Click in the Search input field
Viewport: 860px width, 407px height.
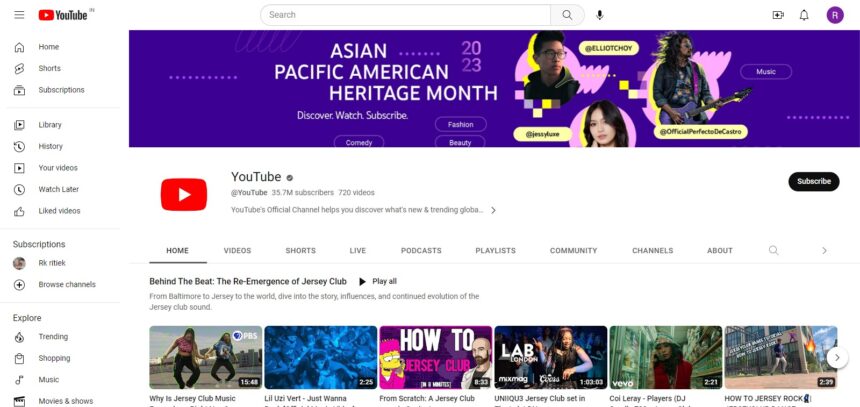tap(406, 15)
